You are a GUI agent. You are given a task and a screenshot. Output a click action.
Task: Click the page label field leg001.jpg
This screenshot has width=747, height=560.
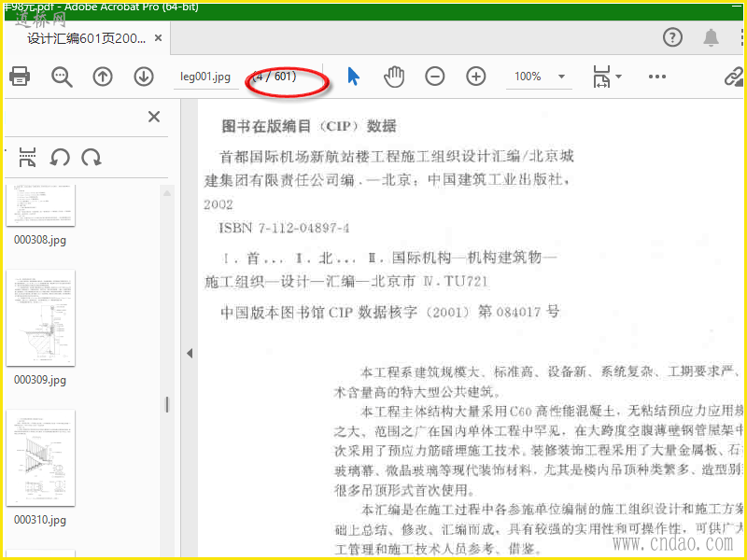pyautogui.click(x=205, y=77)
